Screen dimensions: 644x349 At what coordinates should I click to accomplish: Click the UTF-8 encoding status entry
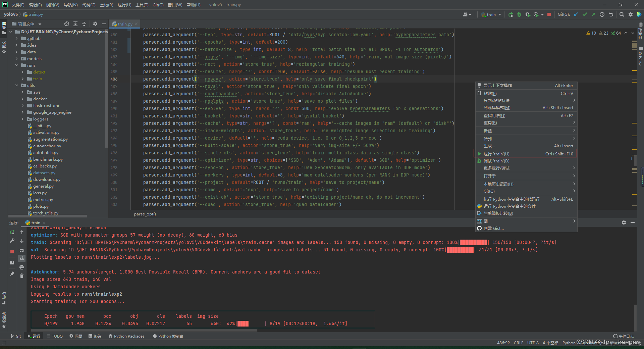point(533,343)
